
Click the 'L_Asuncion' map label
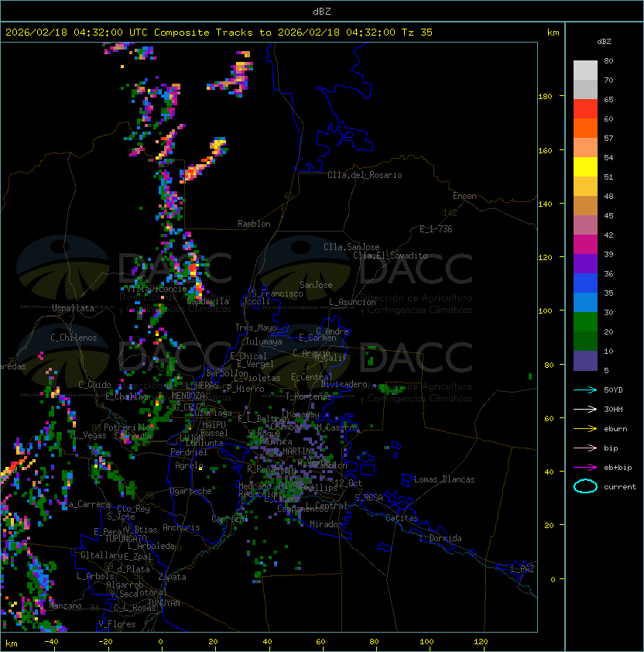tap(352, 302)
